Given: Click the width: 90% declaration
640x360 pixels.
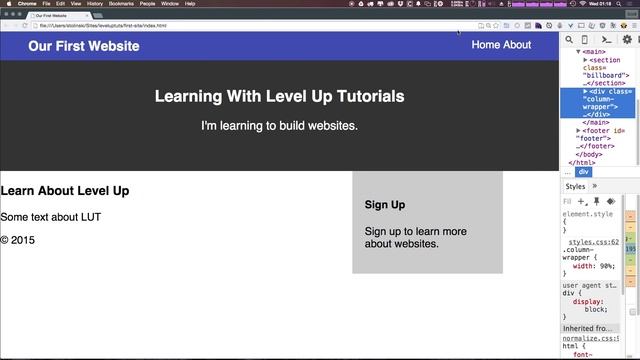Looking at the screenshot, I should [593, 266].
